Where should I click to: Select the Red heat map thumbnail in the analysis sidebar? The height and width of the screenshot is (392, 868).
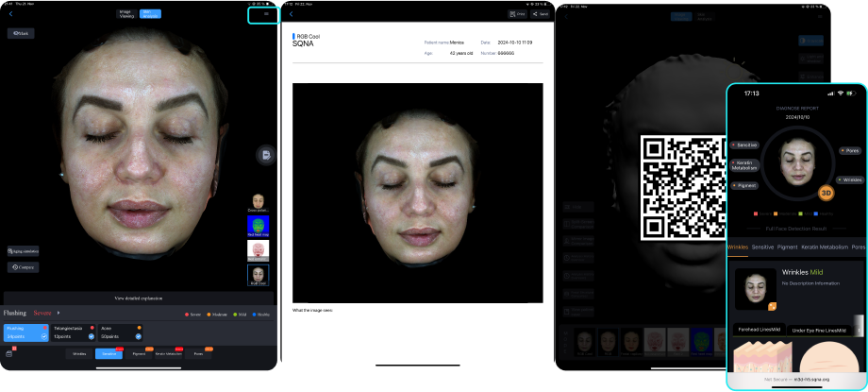click(258, 226)
